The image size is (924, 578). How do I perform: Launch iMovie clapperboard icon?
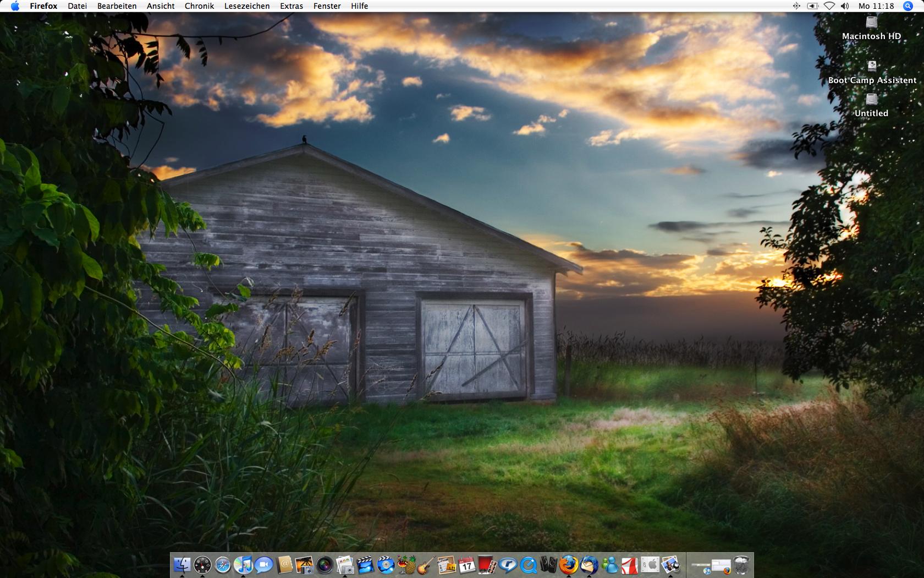tap(365, 565)
